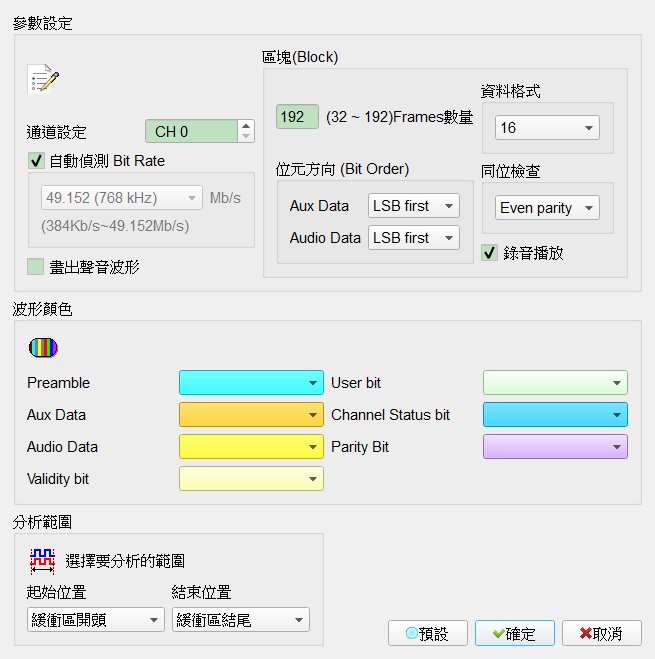Viewport: 655px width, 659px height.
Task: Click the parameter settings notepad icon
Action: click(x=43, y=79)
